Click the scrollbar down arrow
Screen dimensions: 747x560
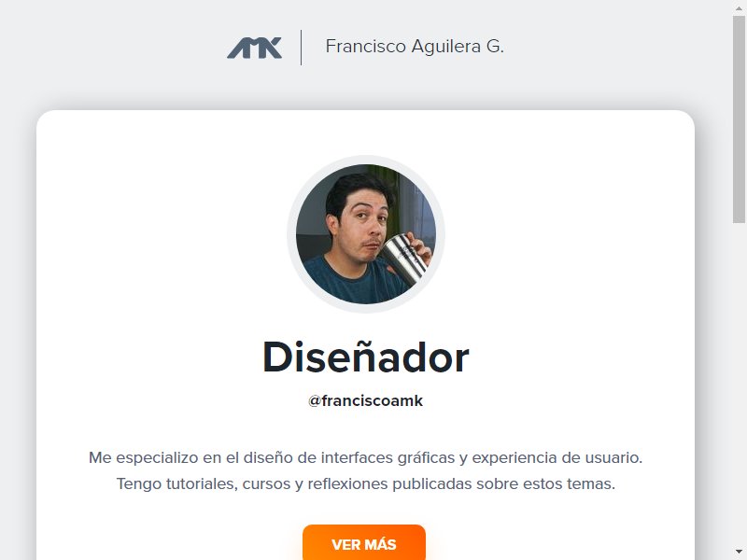click(x=739, y=553)
